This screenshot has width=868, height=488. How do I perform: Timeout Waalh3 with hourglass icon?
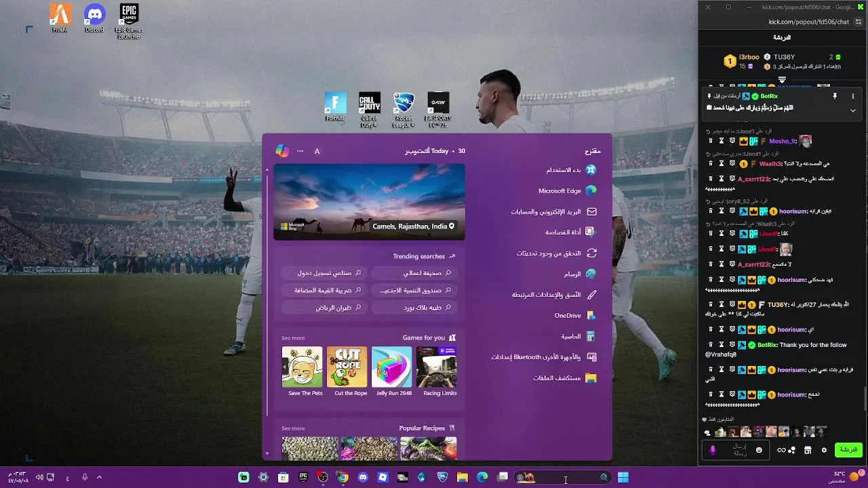(722, 163)
